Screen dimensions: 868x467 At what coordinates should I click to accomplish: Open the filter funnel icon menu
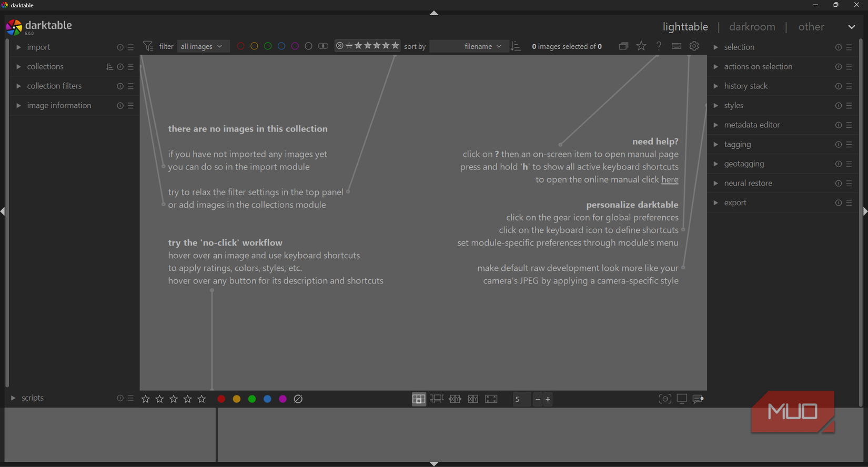[x=148, y=46]
